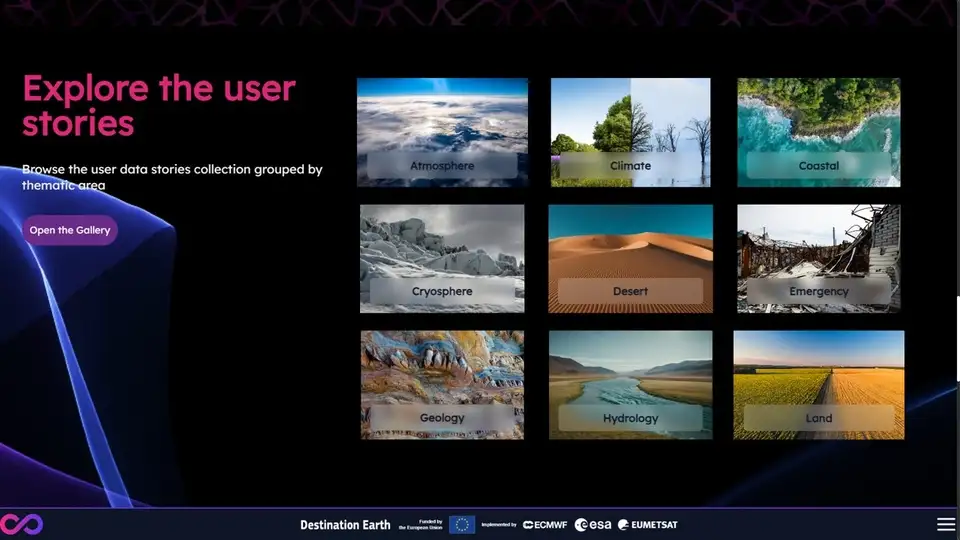Select the Climate thematic area tile

pos(630,132)
